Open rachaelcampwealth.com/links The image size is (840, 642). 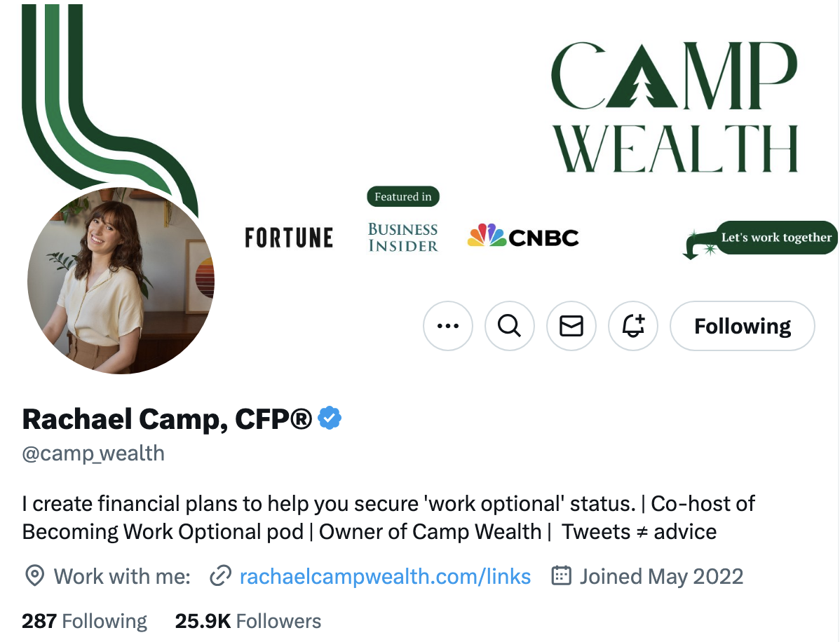point(385,577)
